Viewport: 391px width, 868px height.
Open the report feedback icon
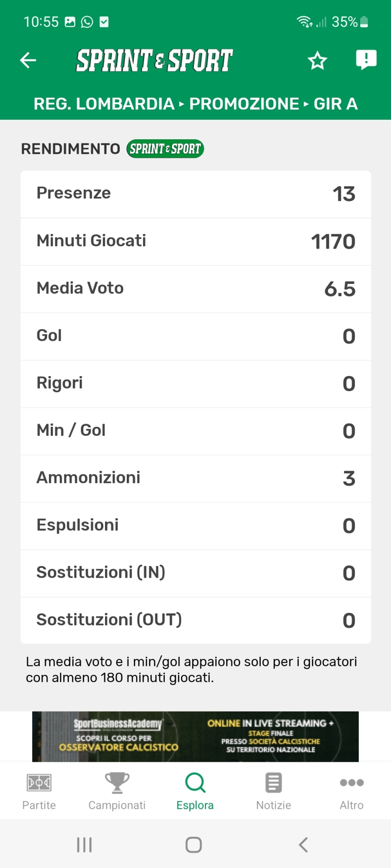click(366, 60)
